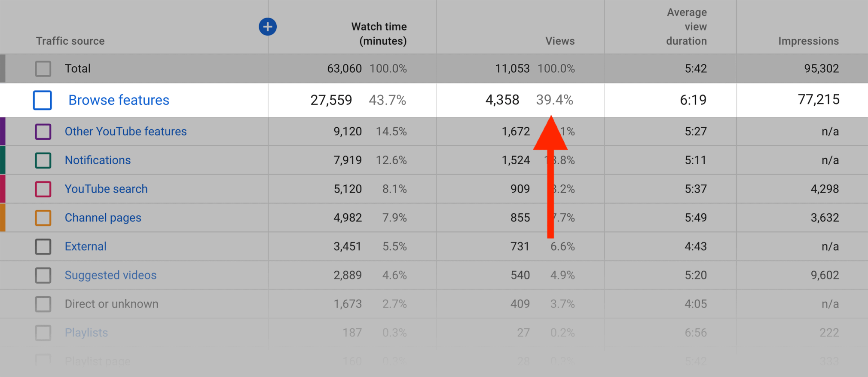Open the Other YouTube features report
Screen dimensions: 868x377
[x=125, y=131]
